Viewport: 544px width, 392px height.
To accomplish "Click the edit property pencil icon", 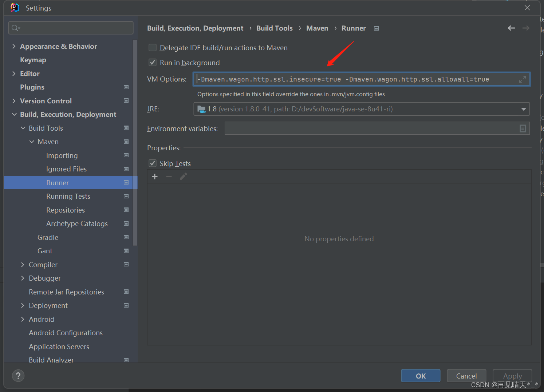I will (183, 176).
